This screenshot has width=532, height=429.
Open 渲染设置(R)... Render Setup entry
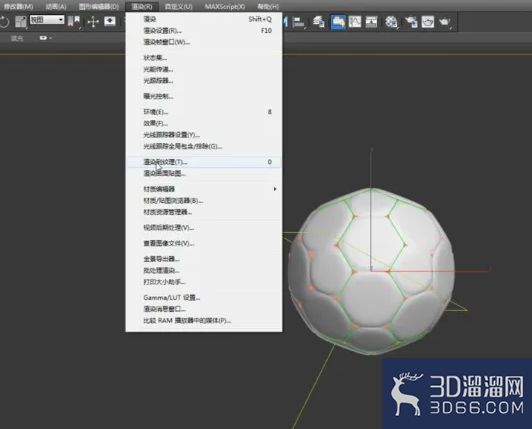pos(204,31)
